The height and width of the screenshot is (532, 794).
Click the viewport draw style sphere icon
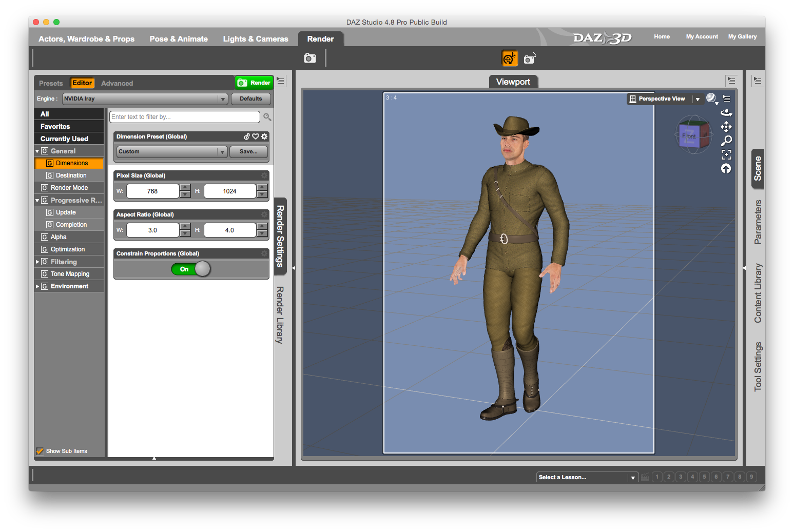click(x=711, y=98)
